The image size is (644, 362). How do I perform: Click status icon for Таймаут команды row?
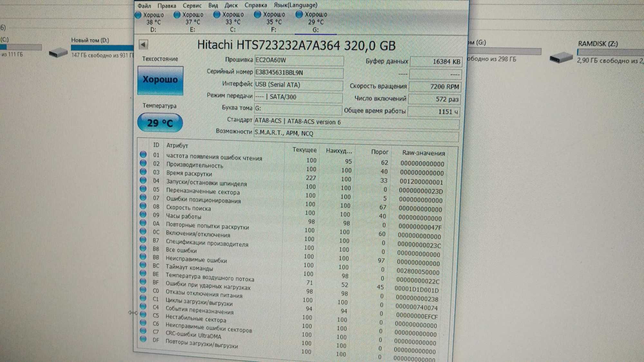click(x=143, y=265)
